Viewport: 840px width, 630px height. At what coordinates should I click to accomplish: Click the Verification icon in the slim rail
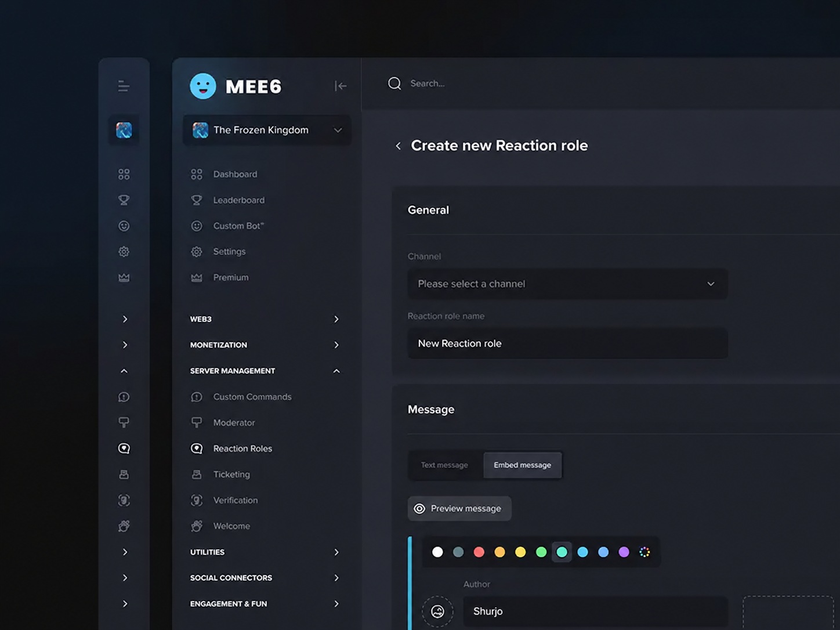[x=124, y=500]
